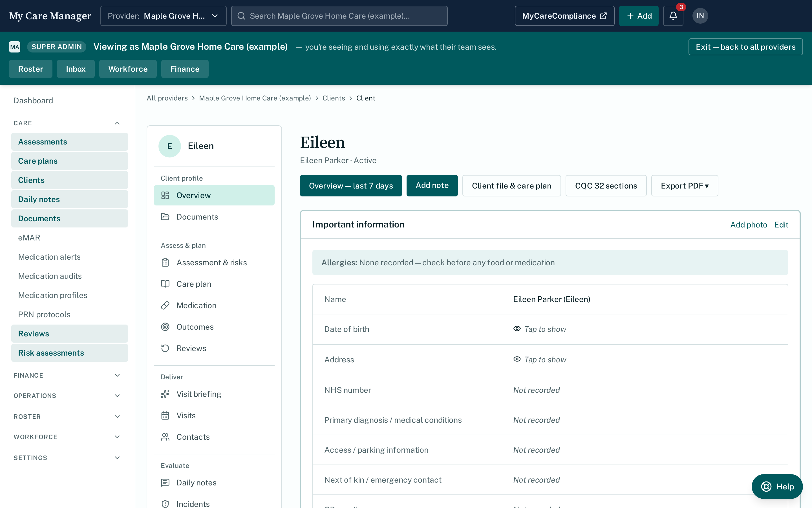Image resolution: width=812 pixels, height=508 pixels.
Task: Click the Reviews refresh icon in client menu
Action: 165,349
